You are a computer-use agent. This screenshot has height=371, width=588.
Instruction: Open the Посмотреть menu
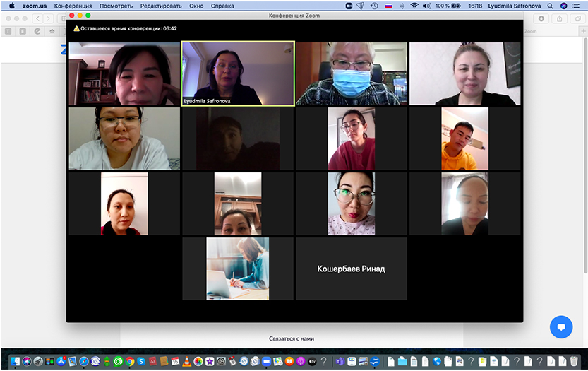[116, 6]
